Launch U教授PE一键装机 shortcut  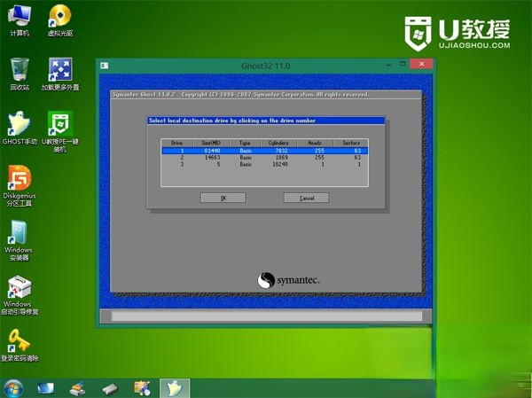60,132
